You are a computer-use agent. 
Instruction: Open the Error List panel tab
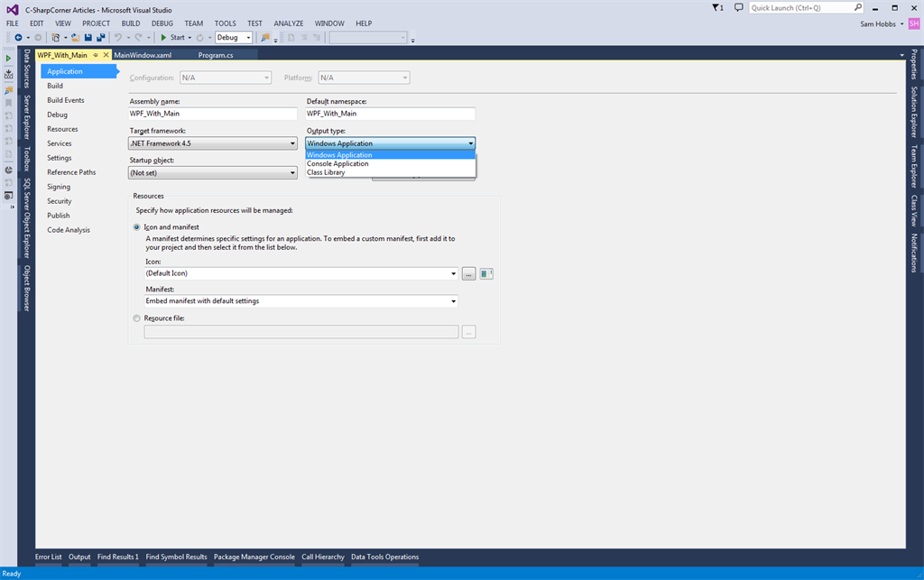[49, 557]
